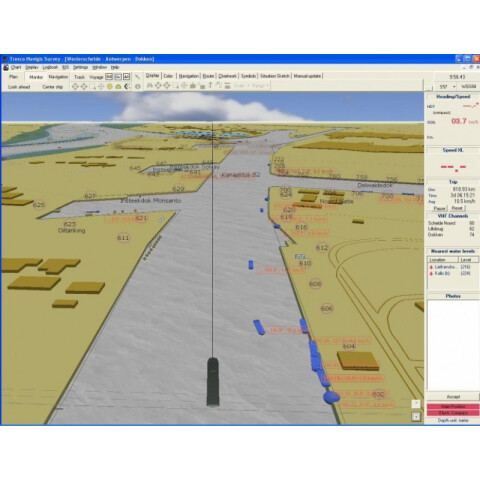The width and height of the screenshot is (480, 480).
Task: Click the Level column header
Action: tap(468, 260)
